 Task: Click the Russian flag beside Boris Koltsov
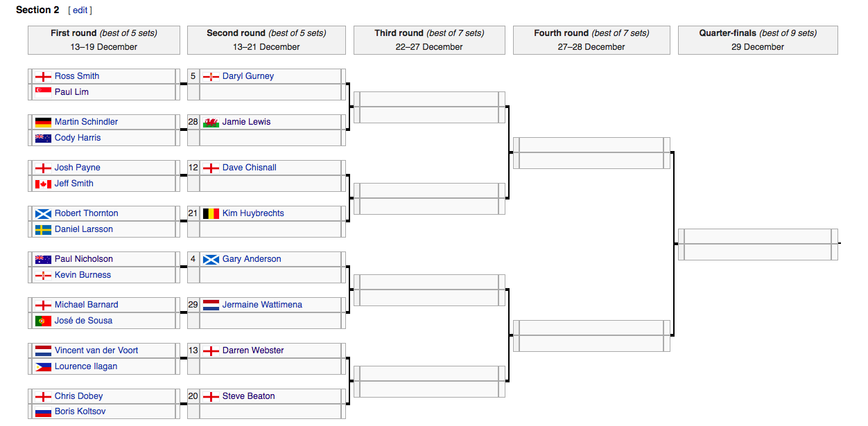pos(43,412)
